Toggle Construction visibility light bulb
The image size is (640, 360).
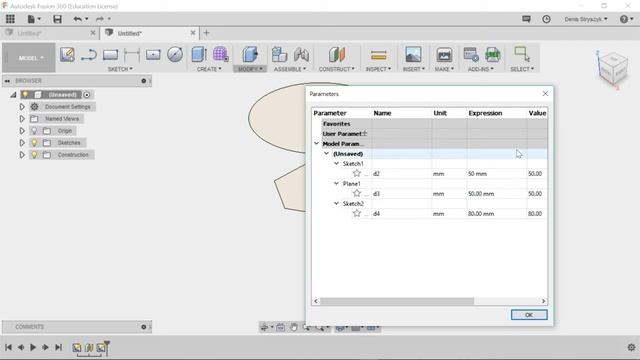click(x=34, y=155)
